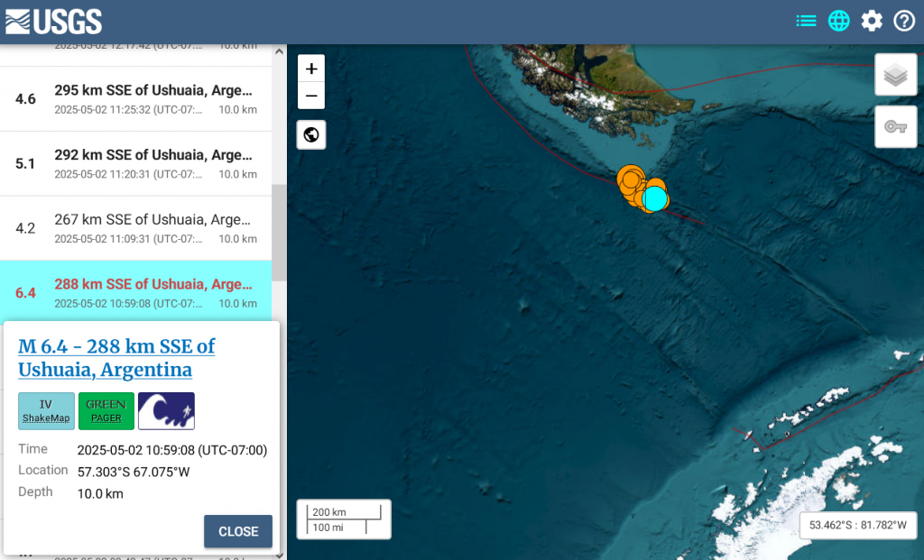This screenshot has height=560, width=924.
Task: Click the cursor coordinates 53.462°S : 81.782°W
Action: (857, 525)
